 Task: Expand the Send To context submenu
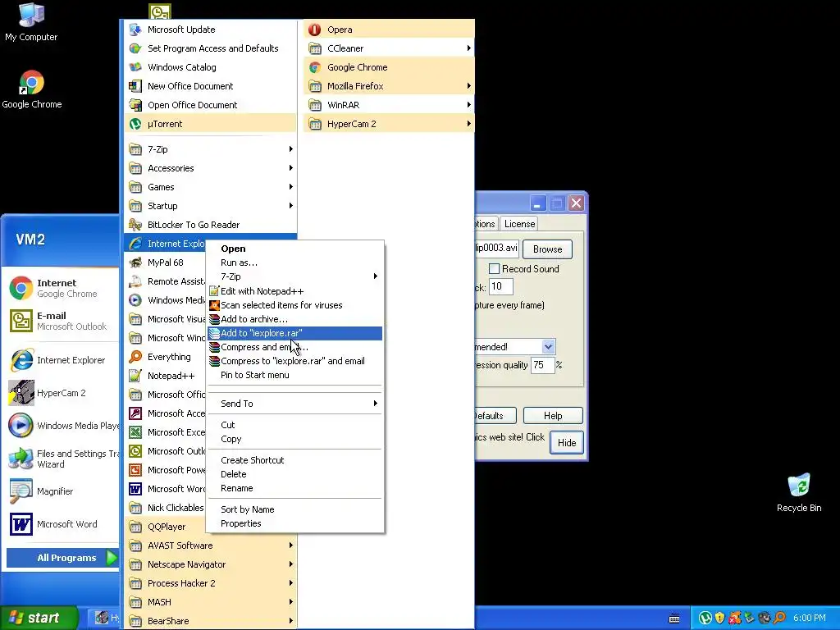pos(294,404)
